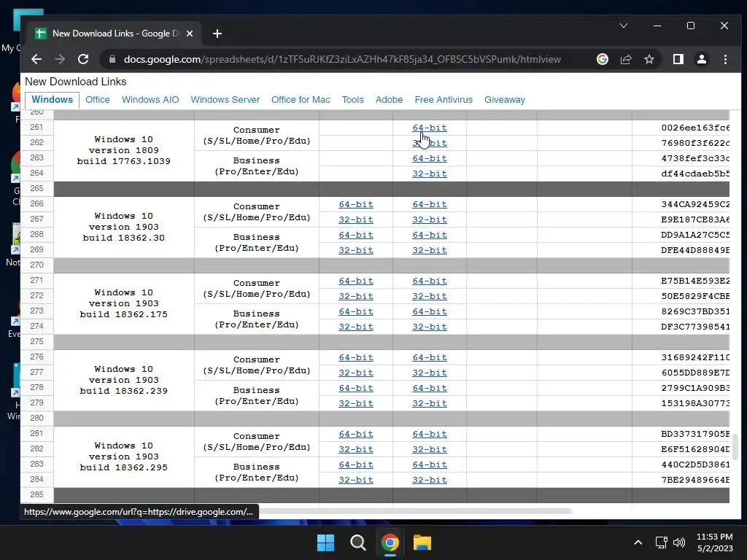This screenshot has width=747, height=560.
Task: Select the build 18362.30 version cell
Action: coord(124,227)
